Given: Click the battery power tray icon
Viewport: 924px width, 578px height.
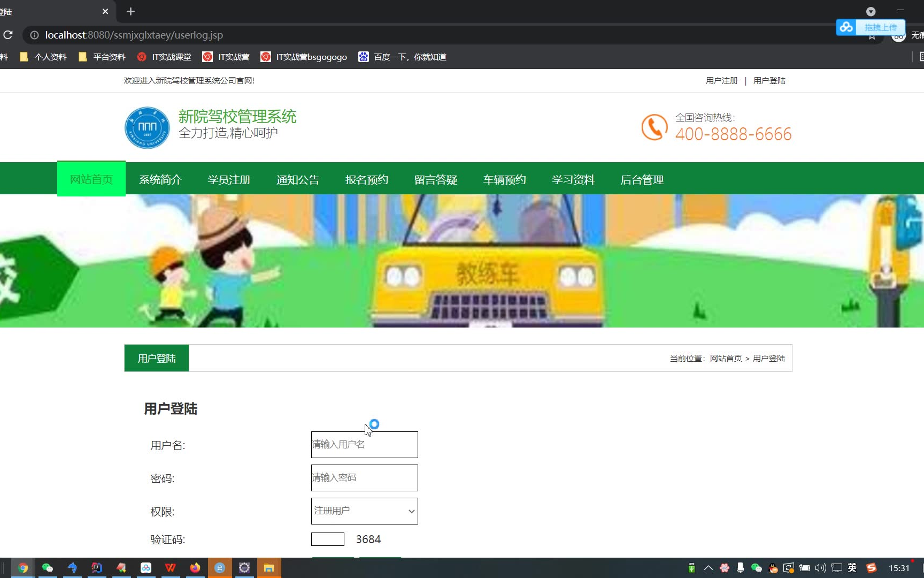Looking at the screenshot, I should pos(805,568).
